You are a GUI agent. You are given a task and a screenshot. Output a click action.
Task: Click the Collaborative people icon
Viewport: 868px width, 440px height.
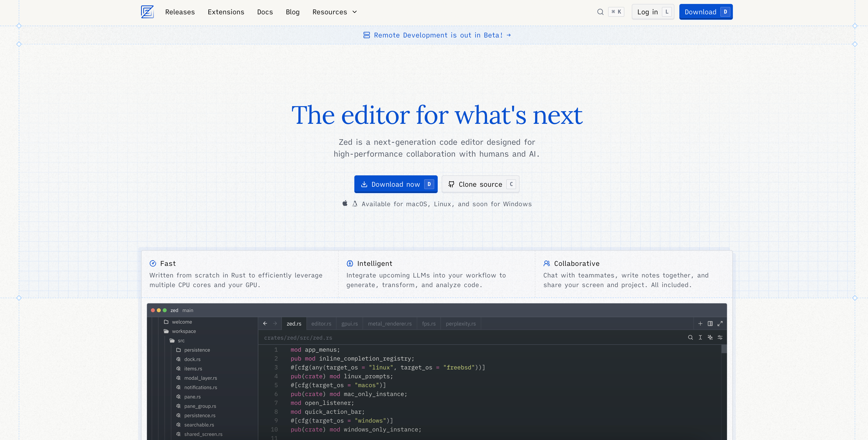[546, 263]
